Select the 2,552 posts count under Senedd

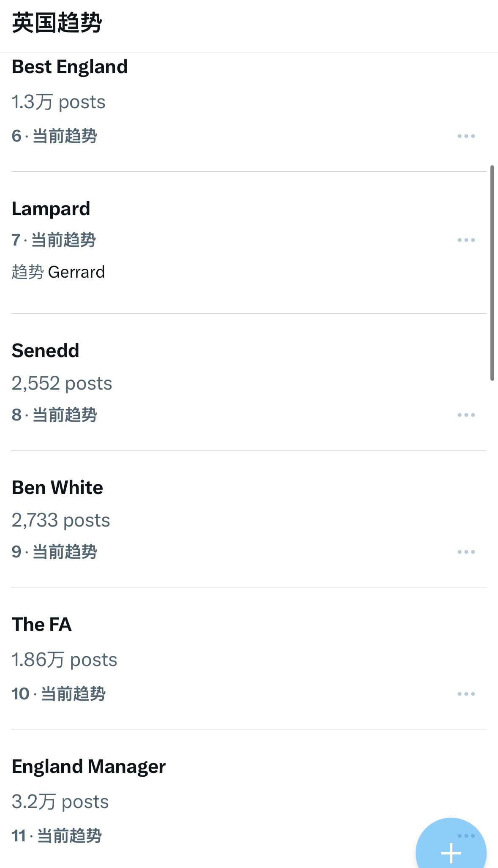click(62, 383)
